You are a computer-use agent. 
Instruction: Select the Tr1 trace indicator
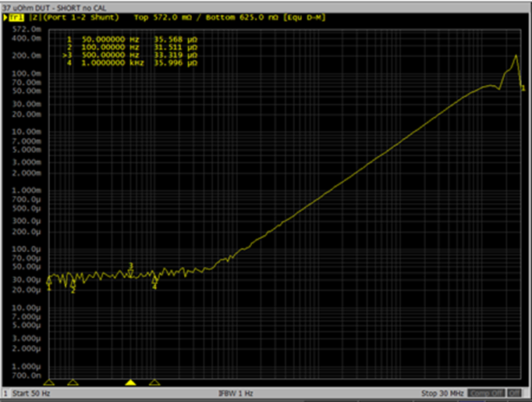point(16,18)
